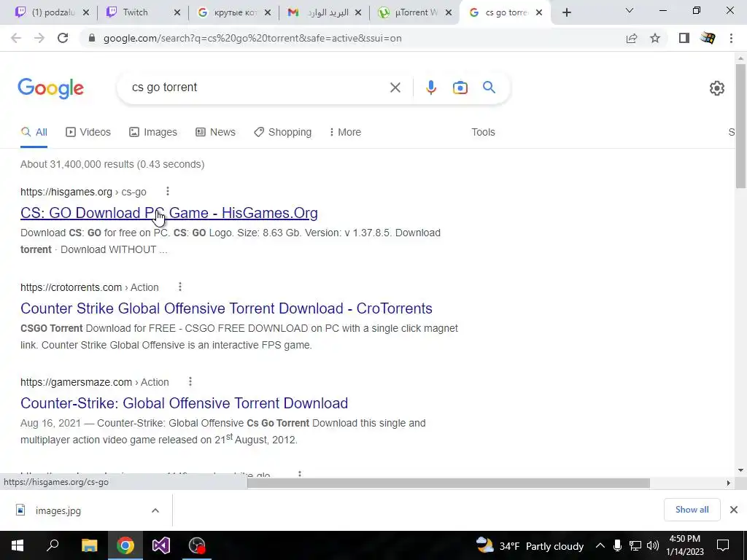Open search Tools options
This screenshot has width=747, height=560.
point(483,132)
